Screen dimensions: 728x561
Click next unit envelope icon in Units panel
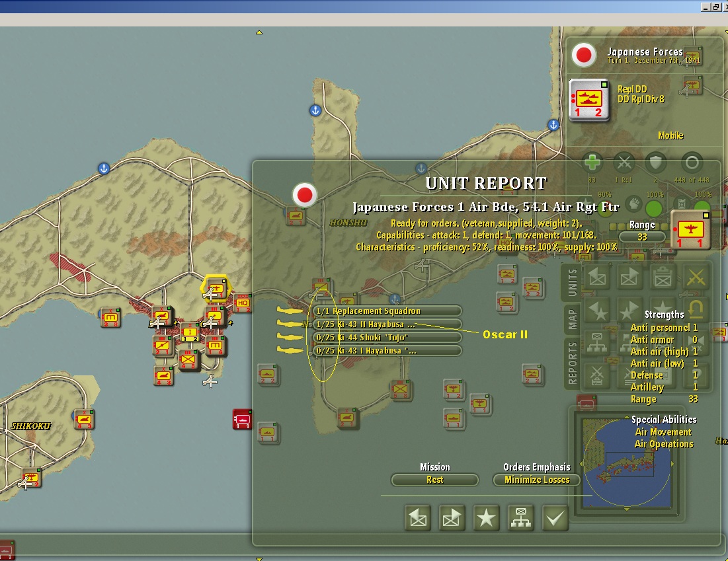[630, 278]
